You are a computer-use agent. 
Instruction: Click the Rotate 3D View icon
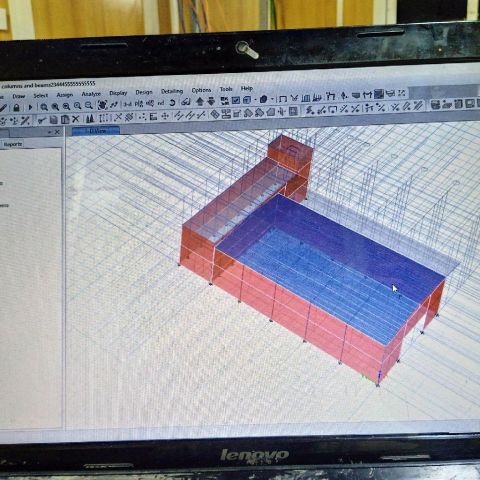pyautogui.click(x=172, y=103)
